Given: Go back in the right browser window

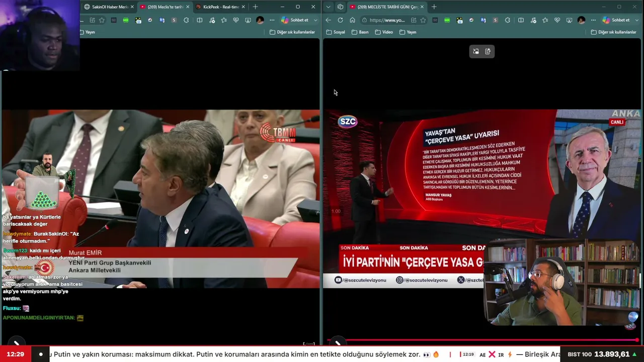Looking at the screenshot, I should 328,20.
